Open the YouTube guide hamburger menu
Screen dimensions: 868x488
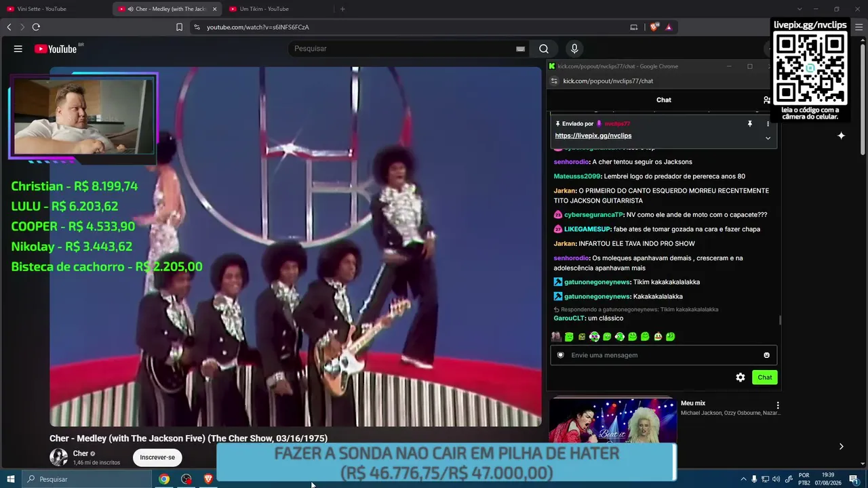pyautogui.click(x=18, y=49)
